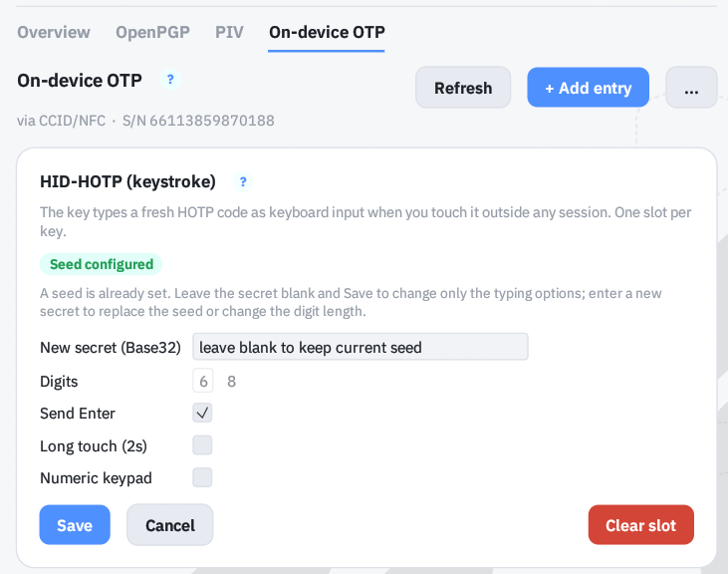Click the Refresh button
This screenshot has width=728, height=574.
tap(463, 88)
